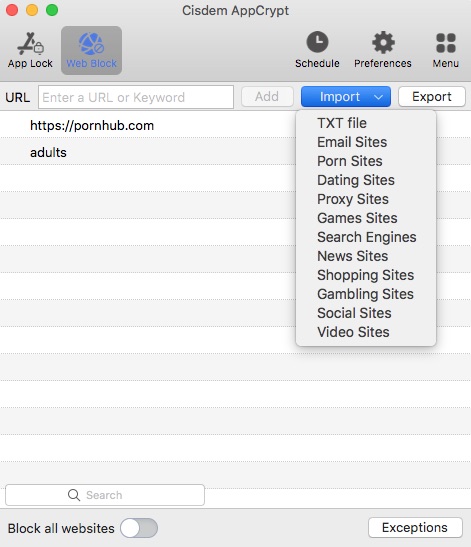The image size is (471, 547).
Task: Focus the Search field
Action: click(105, 495)
